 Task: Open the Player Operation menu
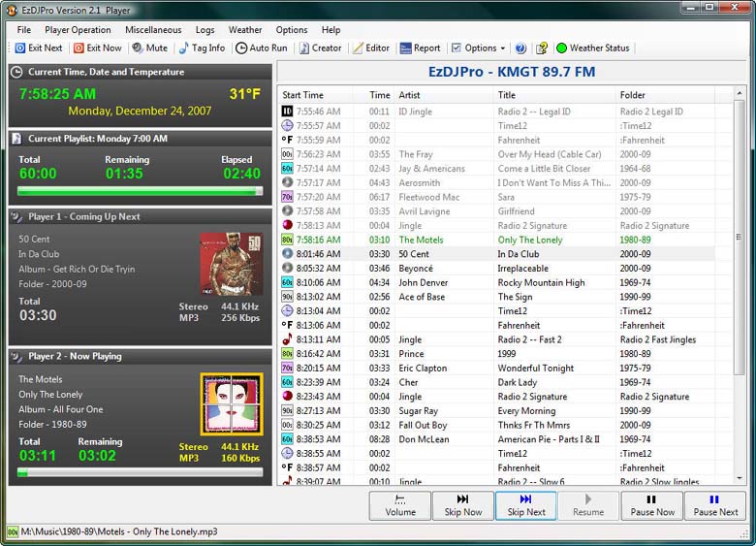pos(78,30)
